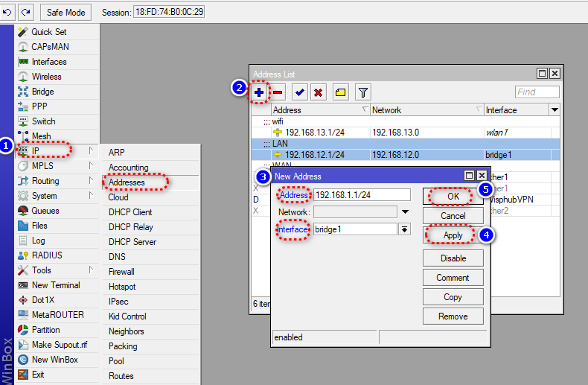Click the red minus remove icon
This screenshot has width=588, height=385.
[278, 92]
